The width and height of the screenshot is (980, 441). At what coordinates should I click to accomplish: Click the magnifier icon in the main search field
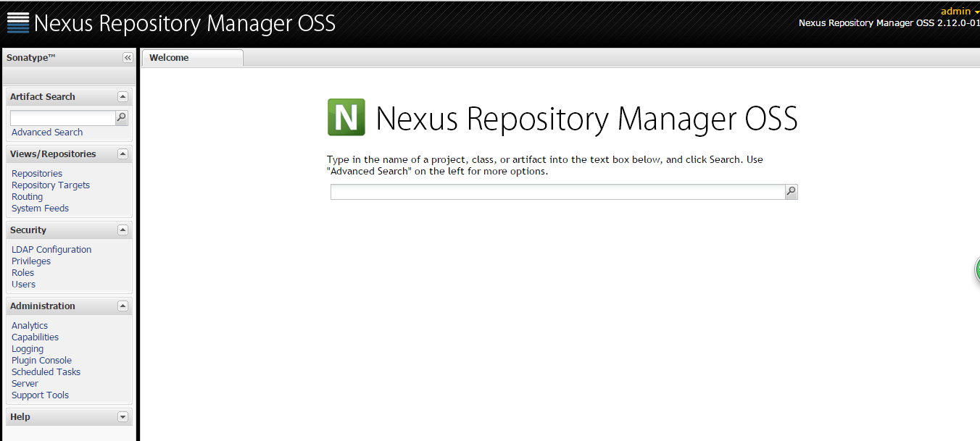(792, 192)
